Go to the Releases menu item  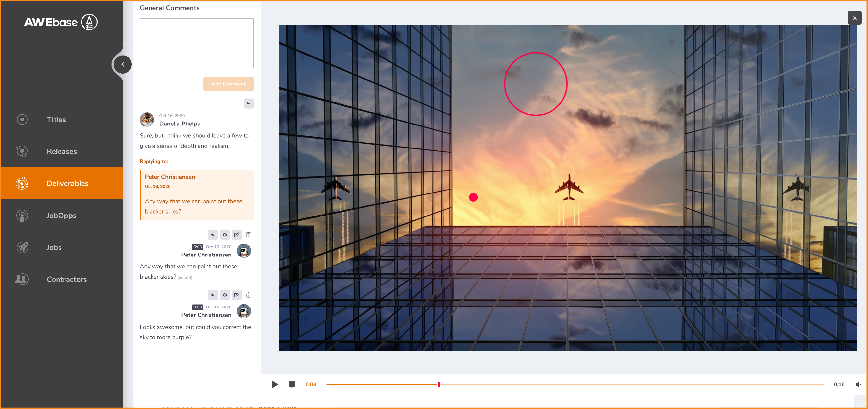coord(61,151)
